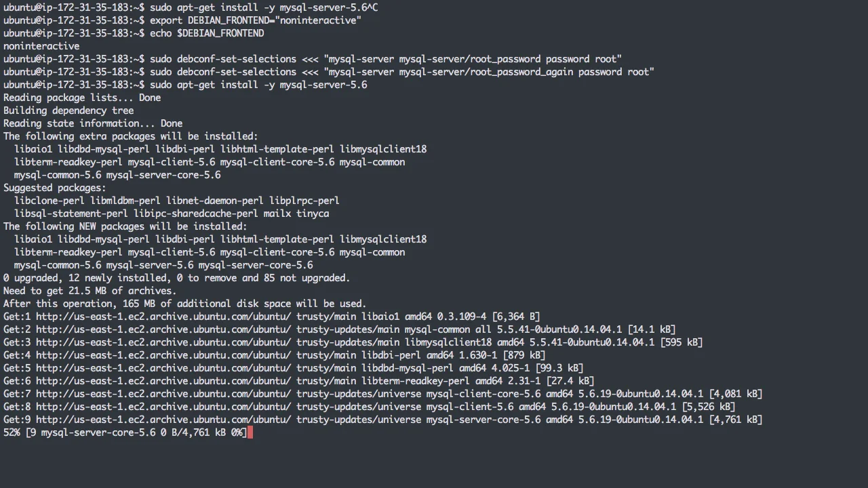Click the 'echo $DEBIAN_FRONTEND' command text
This screenshot has height=488, width=868.
coord(207,33)
